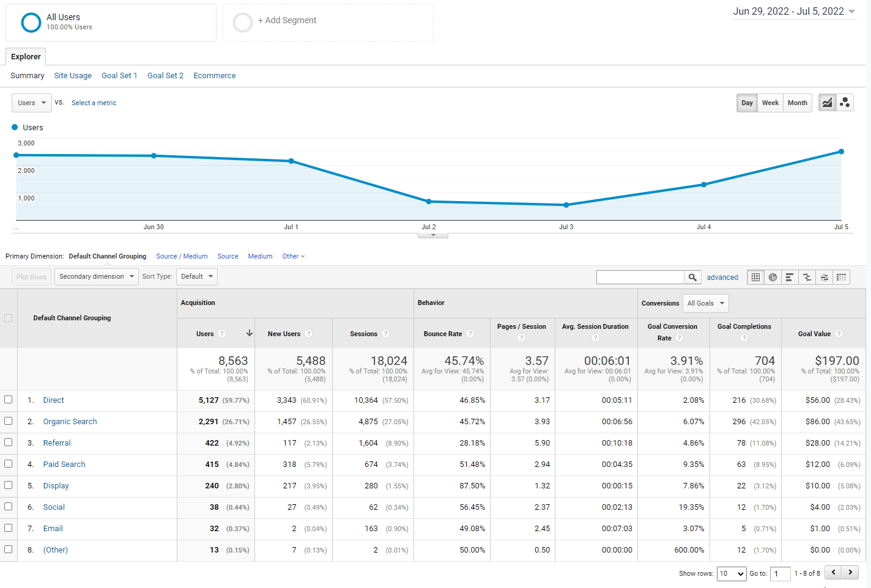
Task: Expand the All Goals conversions dropdown
Action: [705, 303]
